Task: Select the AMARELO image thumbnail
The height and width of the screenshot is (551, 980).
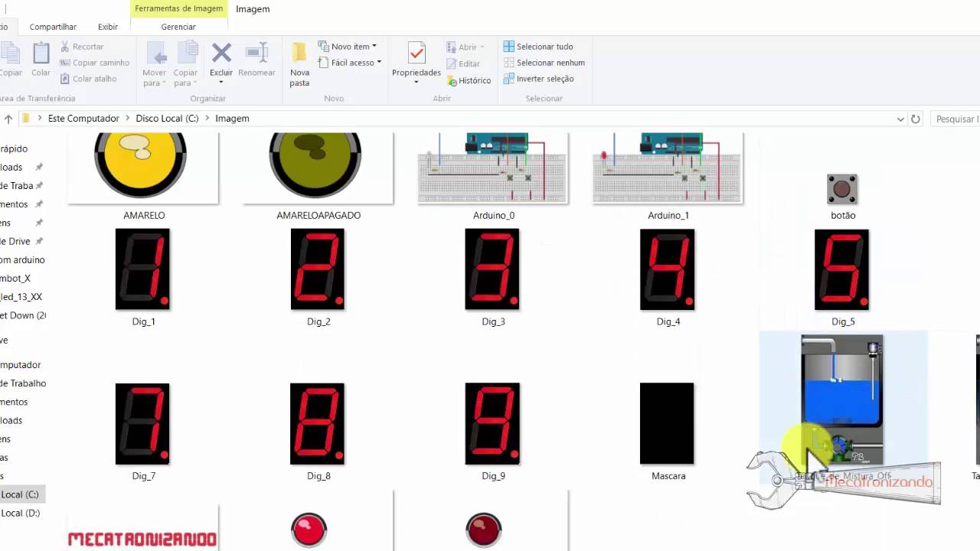Action: pos(143,168)
